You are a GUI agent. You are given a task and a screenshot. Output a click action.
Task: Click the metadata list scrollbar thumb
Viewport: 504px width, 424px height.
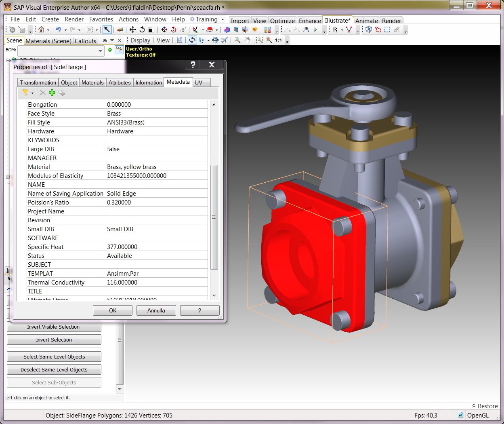(x=214, y=217)
